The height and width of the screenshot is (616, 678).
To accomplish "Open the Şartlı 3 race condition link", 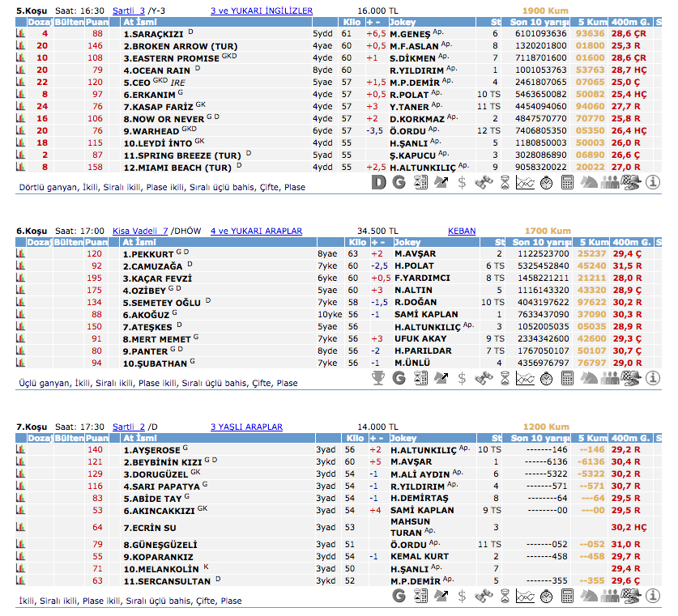I will point(128,11).
